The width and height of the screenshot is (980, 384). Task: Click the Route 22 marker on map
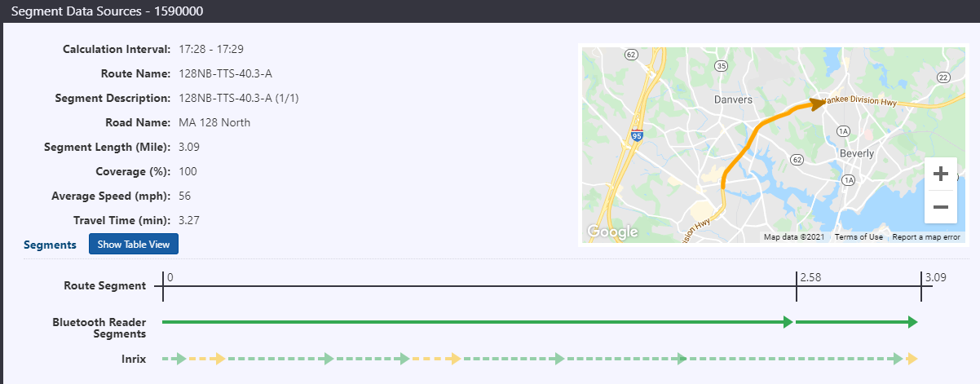click(943, 77)
